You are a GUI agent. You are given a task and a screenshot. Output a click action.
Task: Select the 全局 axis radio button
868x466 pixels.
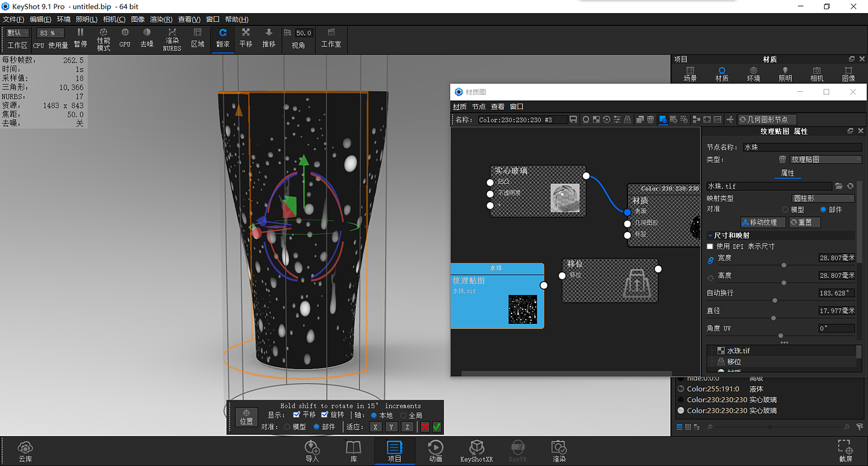click(404, 415)
